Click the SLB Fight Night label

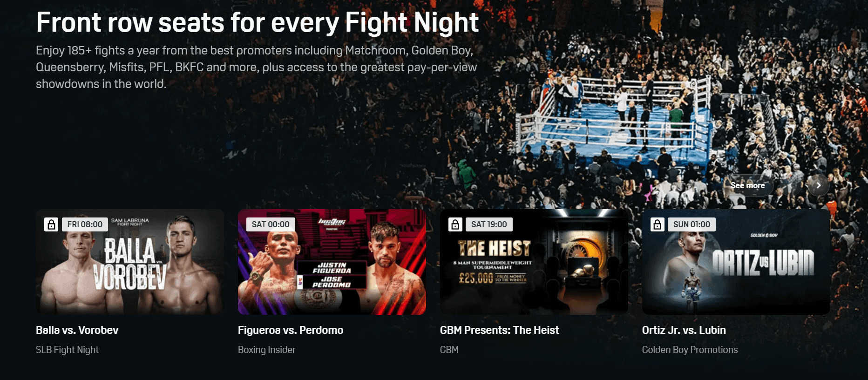tap(68, 350)
